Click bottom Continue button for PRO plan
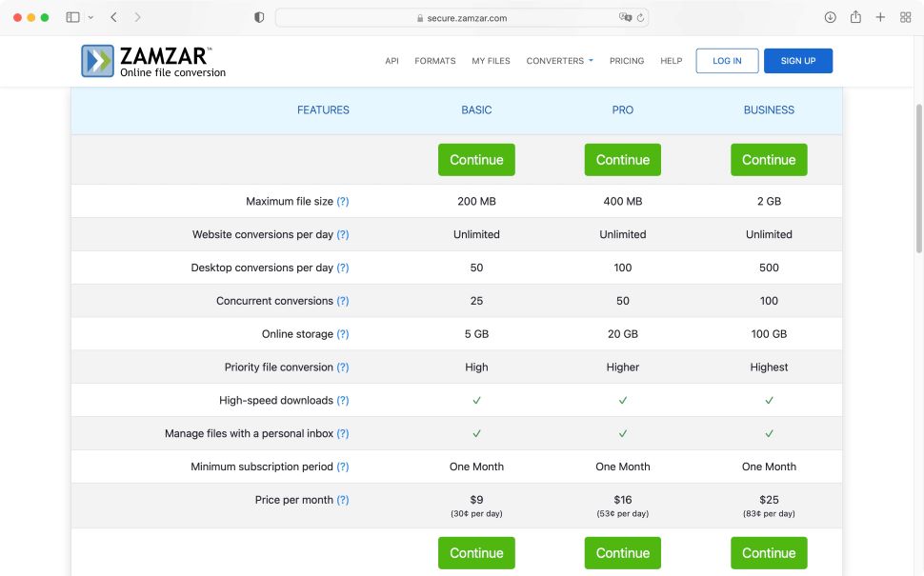The image size is (924, 576). coord(622,553)
